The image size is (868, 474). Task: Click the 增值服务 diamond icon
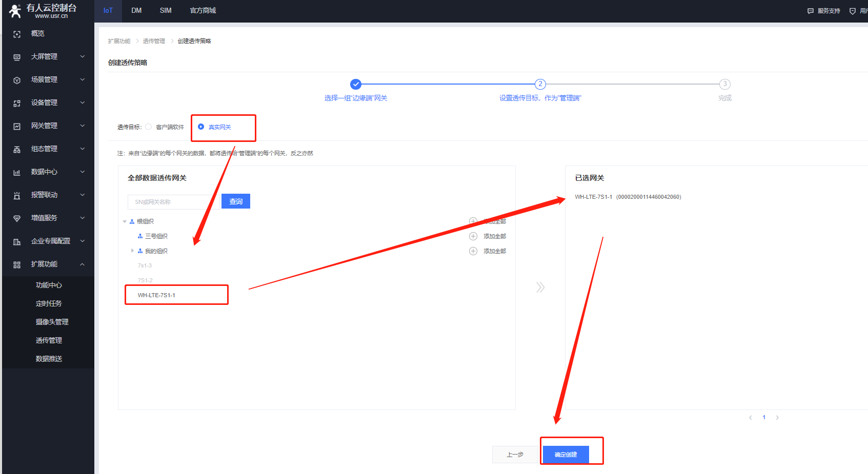click(x=17, y=218)
